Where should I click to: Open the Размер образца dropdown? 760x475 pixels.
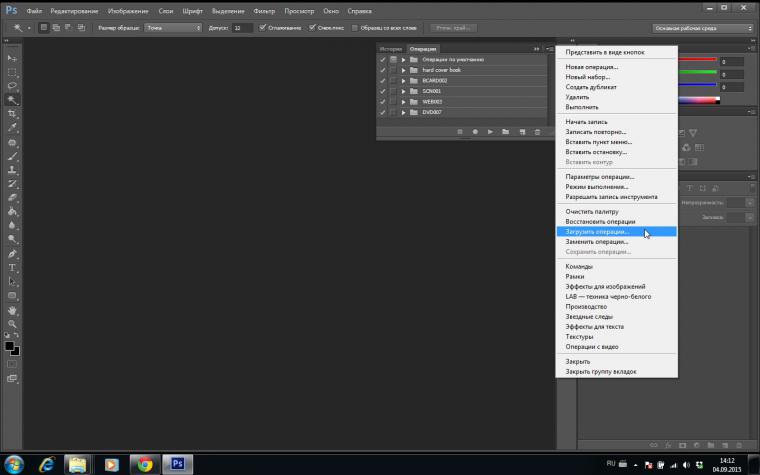(173, 28)
